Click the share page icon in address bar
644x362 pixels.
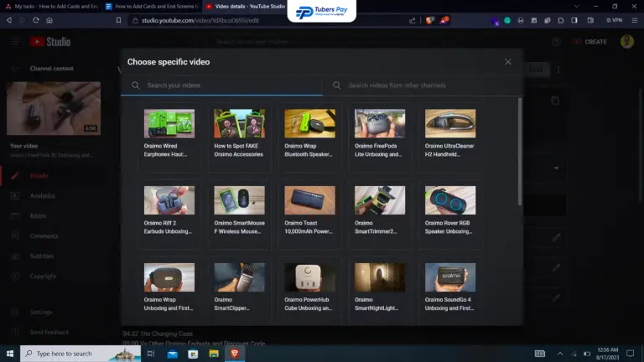pos(412,20)
